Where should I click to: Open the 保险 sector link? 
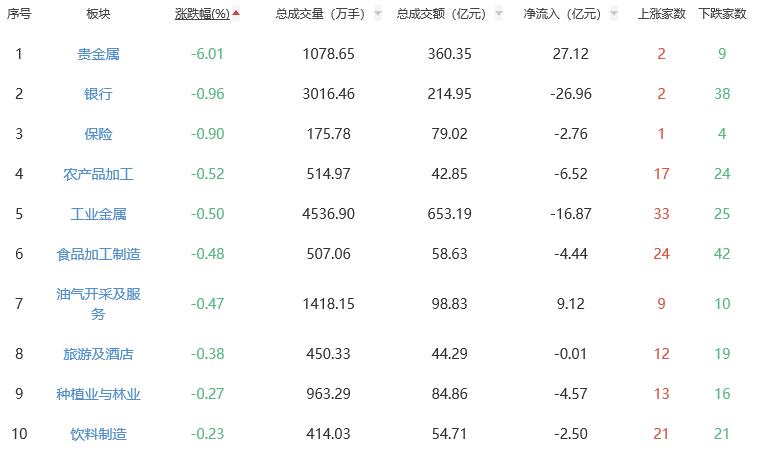pyautogui.click(x=98, y=134)
